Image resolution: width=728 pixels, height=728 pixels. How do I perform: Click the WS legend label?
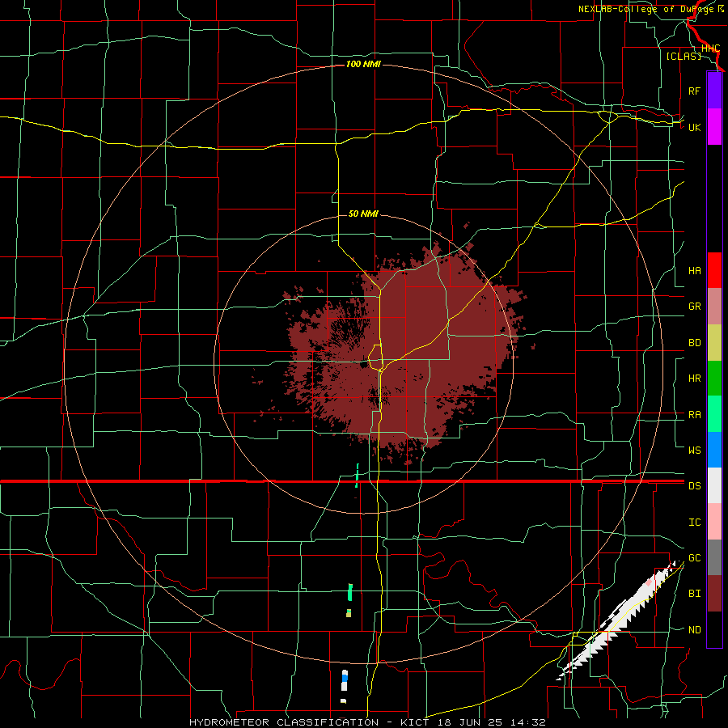point(695,451)
